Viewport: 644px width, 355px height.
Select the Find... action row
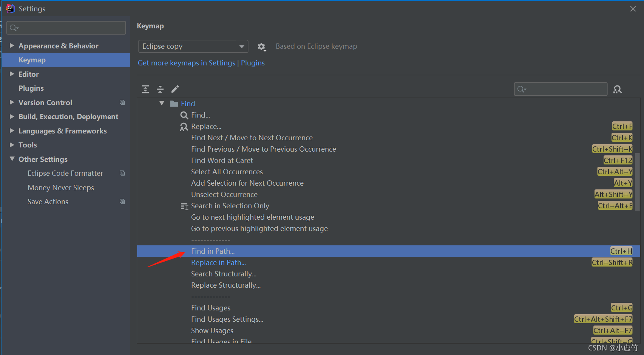388,115
